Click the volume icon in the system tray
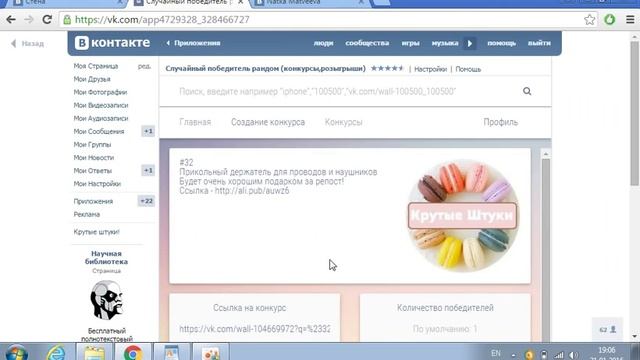Viewport: 640px width, 360px height. 573,355
